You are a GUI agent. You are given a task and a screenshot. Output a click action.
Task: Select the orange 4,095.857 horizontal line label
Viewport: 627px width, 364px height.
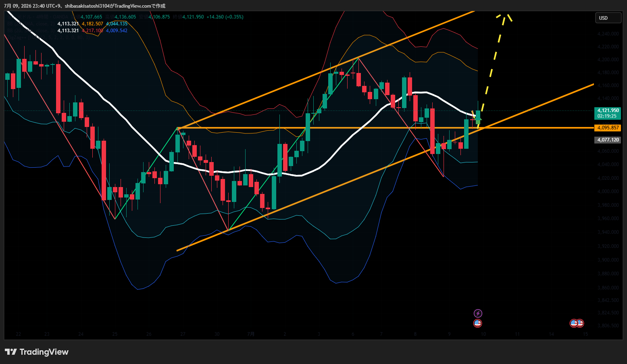point(608,128)
